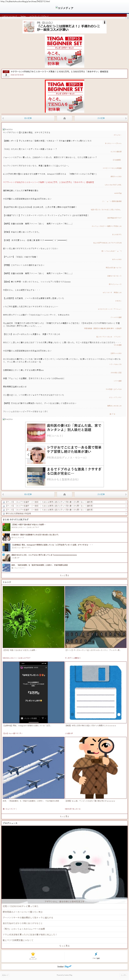Screen dimensions: 129x980
Task: Open the Twitter link in header navigation
Action: click(23, 16)
